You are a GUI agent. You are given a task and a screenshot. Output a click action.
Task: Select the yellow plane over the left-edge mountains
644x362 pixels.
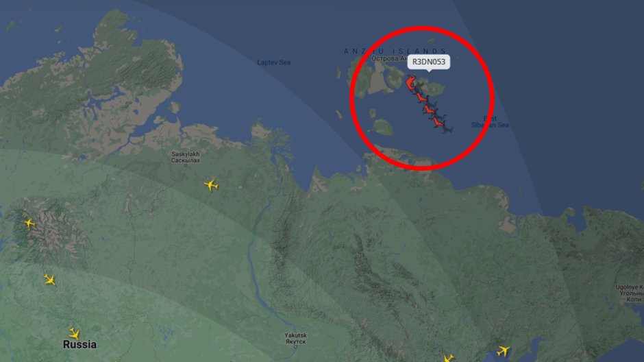29,224
